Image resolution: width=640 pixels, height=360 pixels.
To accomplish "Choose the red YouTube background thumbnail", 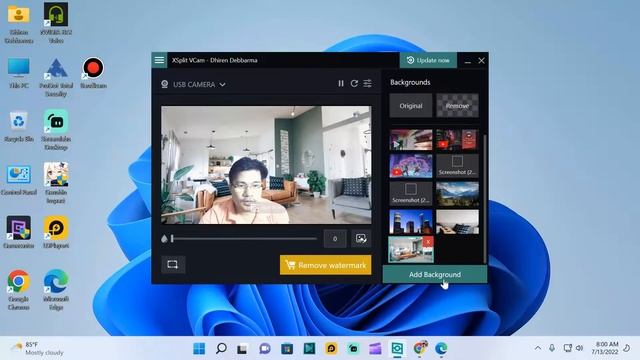I will [x=457, y=140].
